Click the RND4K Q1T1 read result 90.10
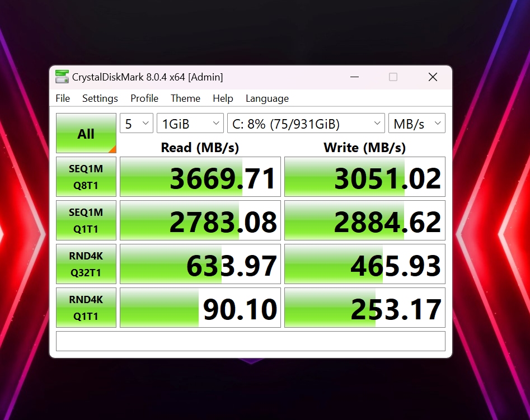This screenshot has width=530, height=420. pyautogui.click(x=200, y=308)
